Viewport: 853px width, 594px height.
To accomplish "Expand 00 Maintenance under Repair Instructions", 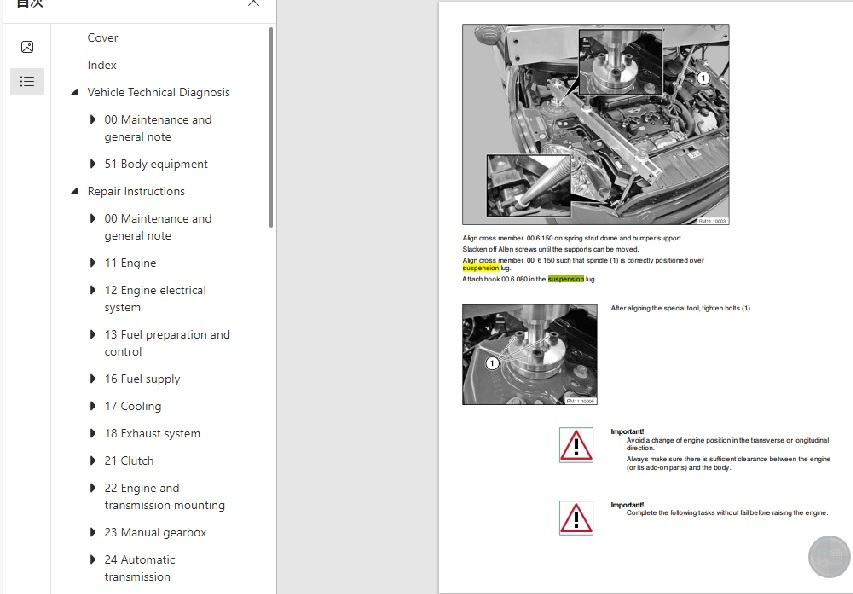I will [92, 219].
